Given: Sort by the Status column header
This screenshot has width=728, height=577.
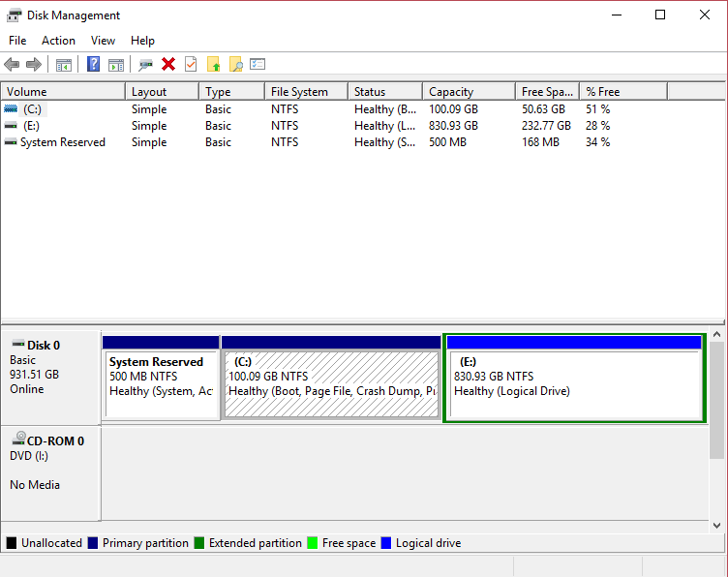Looking at the screenshot, I should [385, 91].
